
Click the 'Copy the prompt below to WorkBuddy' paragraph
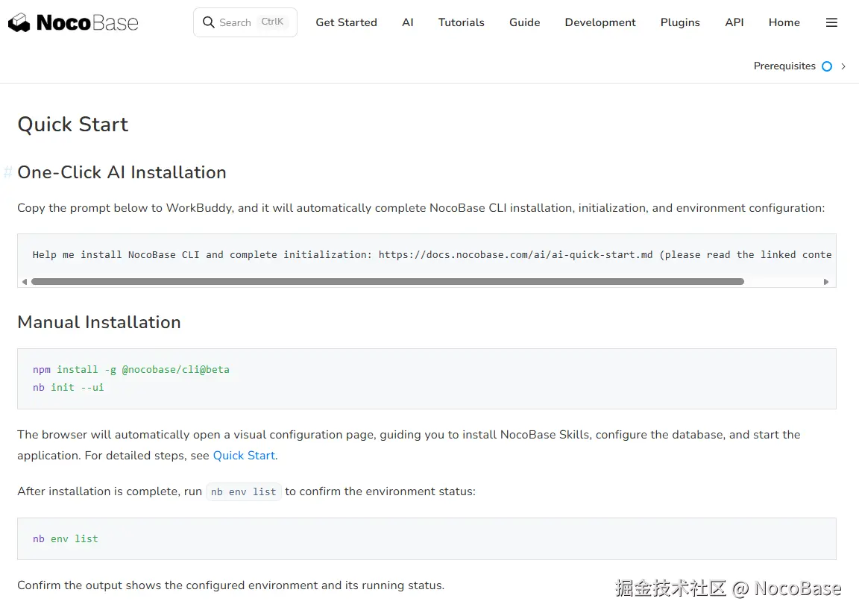tap(421, 208)
